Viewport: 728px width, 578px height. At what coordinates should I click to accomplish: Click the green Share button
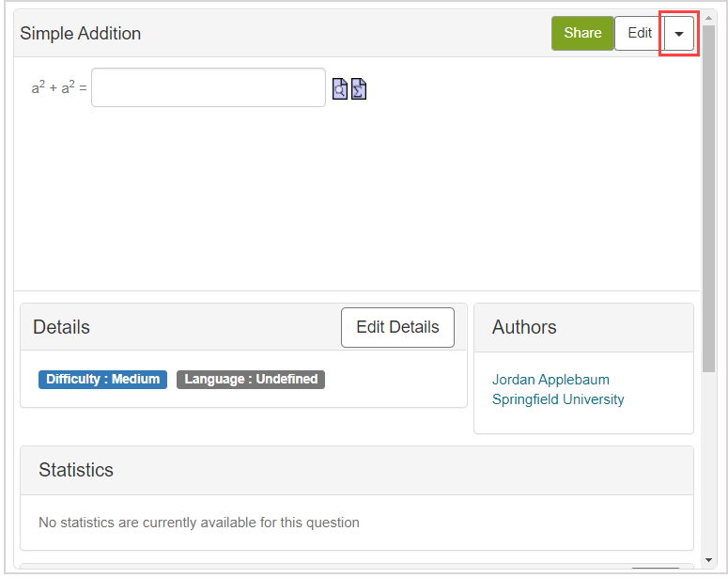click(x=582, y=33)
